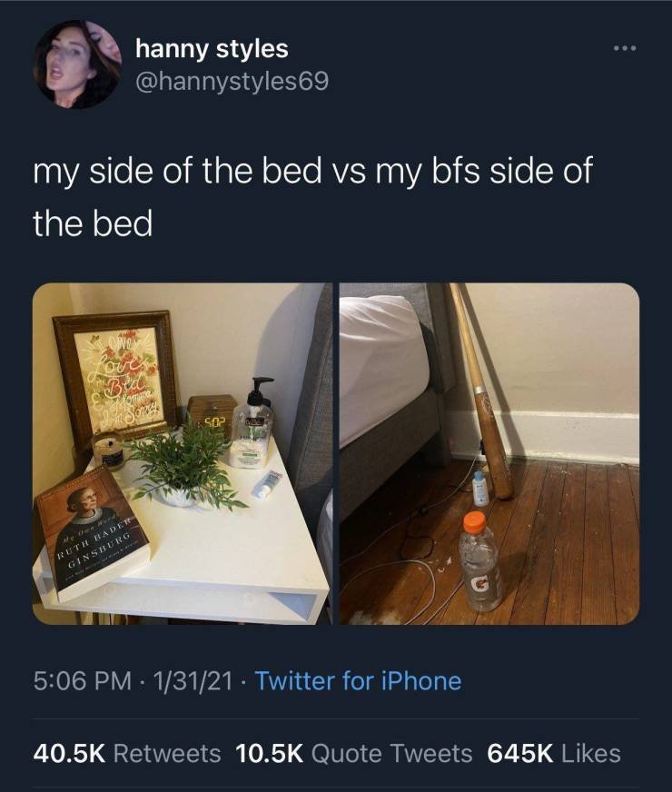View the 10.5K Quote Tweets
672x792 pixels.
[354, 754]
